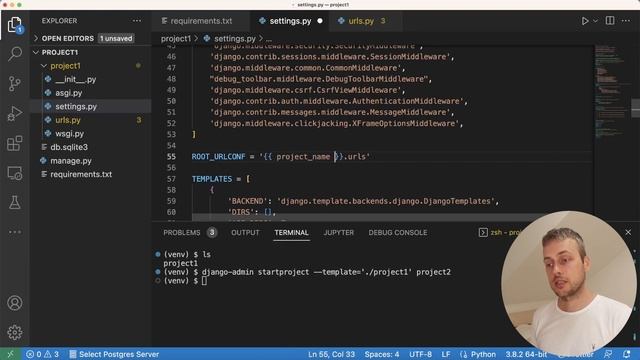Select Python interpreter 3.8.2 64-bit
The image size is (640, 360).
(x=526, y=354)
